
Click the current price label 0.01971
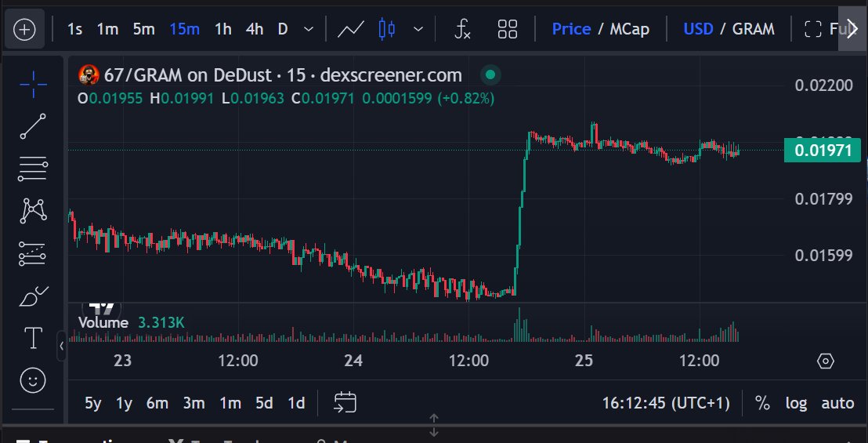pyautogui.click(x=822, y=150)
